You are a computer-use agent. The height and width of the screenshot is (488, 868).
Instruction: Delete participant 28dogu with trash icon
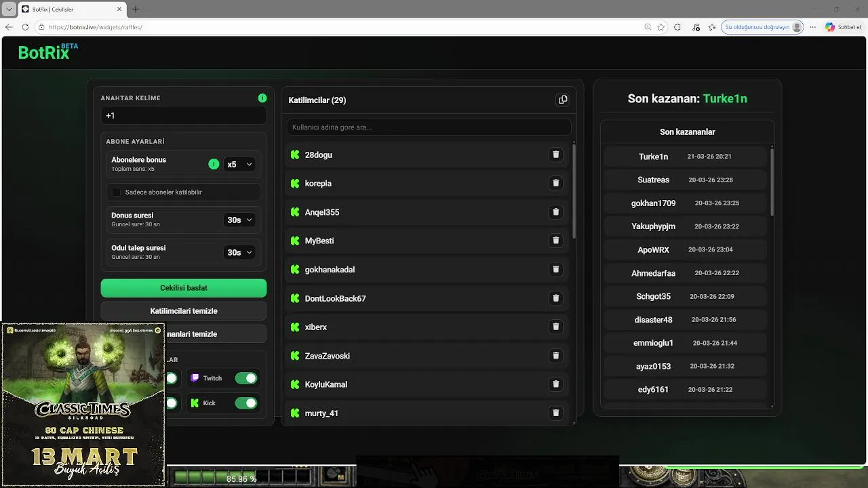pos(555,155)
